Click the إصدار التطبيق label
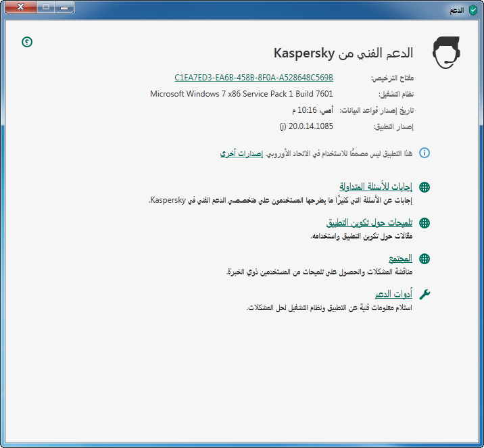Screen dimensions: 484x448 pos(393,127)
